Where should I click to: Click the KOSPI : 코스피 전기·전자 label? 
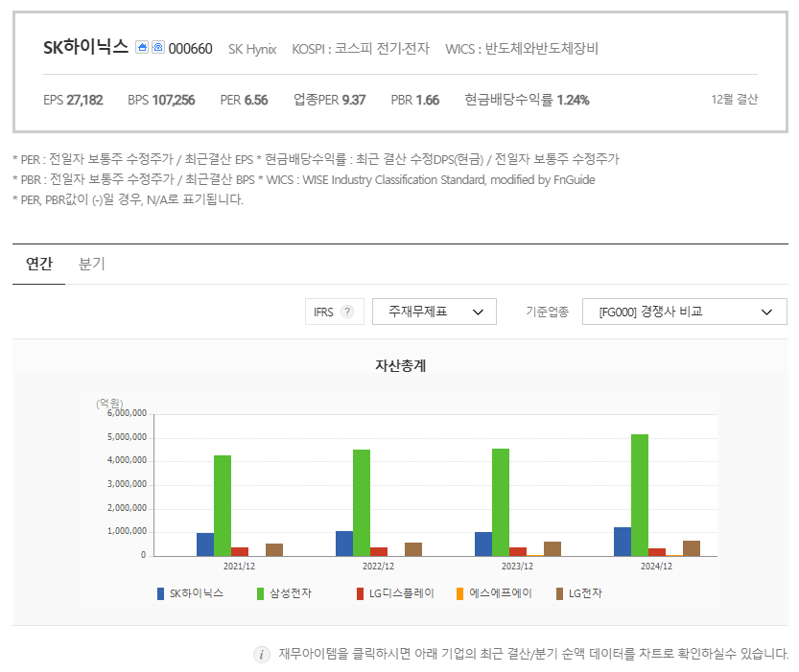click(361, 49)
